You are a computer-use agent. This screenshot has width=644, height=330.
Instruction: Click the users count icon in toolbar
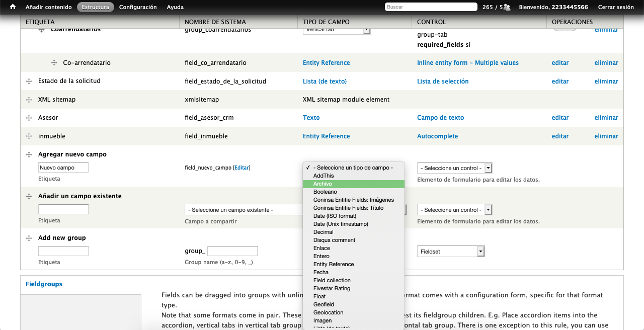tap(507, 7)
